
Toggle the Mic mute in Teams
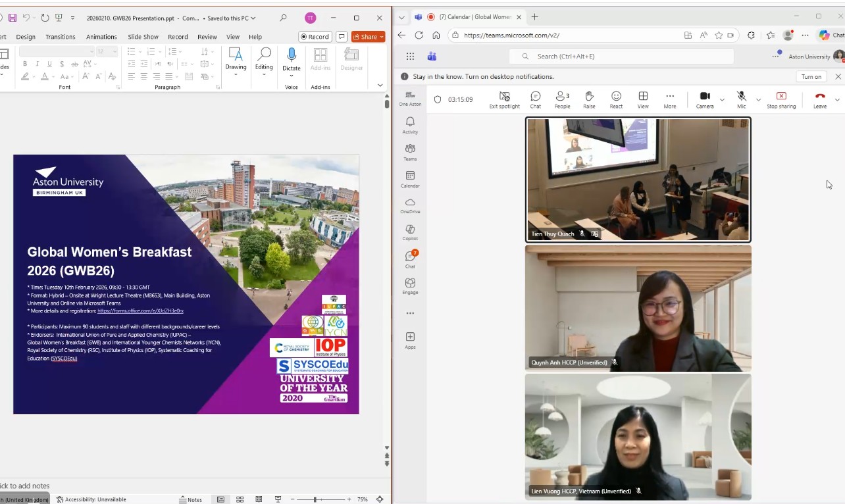click(x=741, y=99)
